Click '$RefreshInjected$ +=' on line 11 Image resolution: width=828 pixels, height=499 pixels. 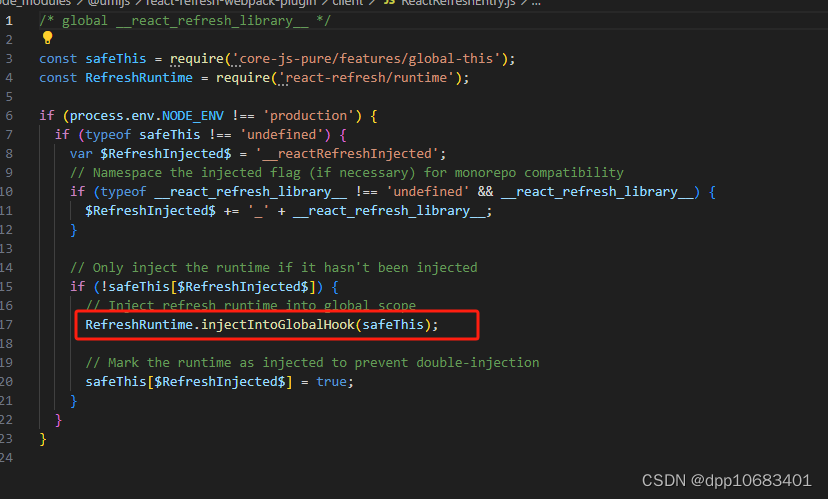pyautogui.click(x=162, y=211)
